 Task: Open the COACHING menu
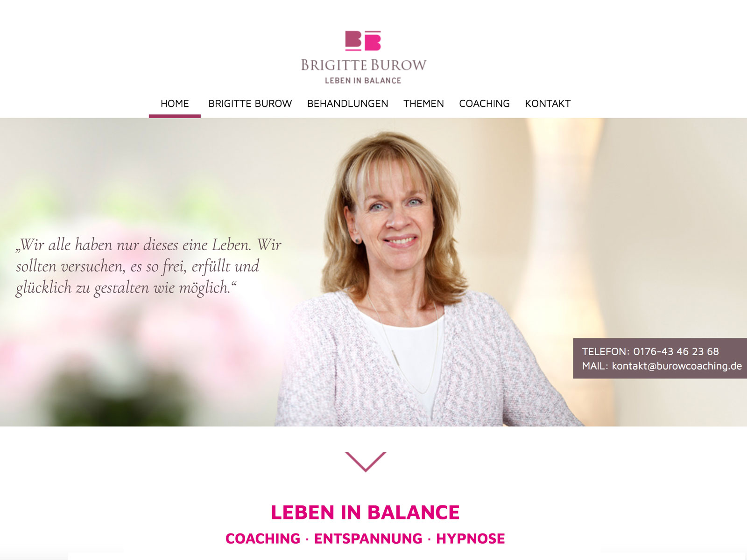pyautogui.click(x=484, y=104)
